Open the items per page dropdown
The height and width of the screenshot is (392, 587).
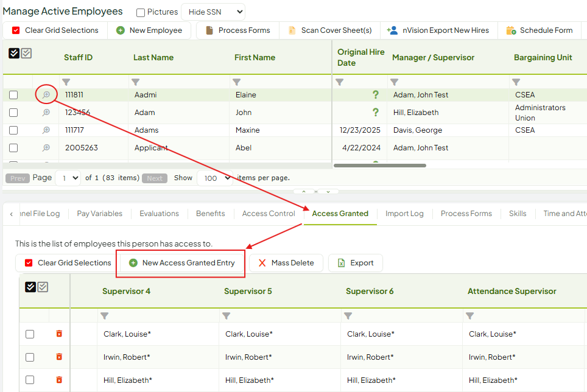[216, 178]
